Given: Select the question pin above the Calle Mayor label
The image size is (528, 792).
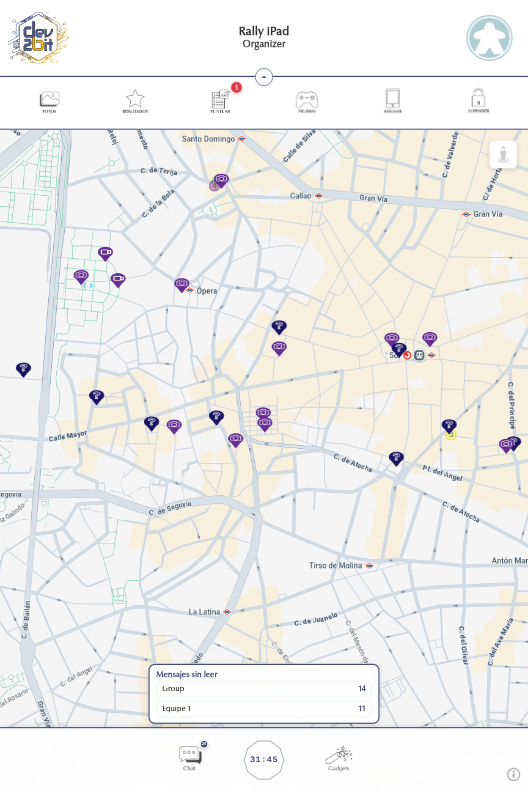Looking at the screenshot, I should [97, 397].
